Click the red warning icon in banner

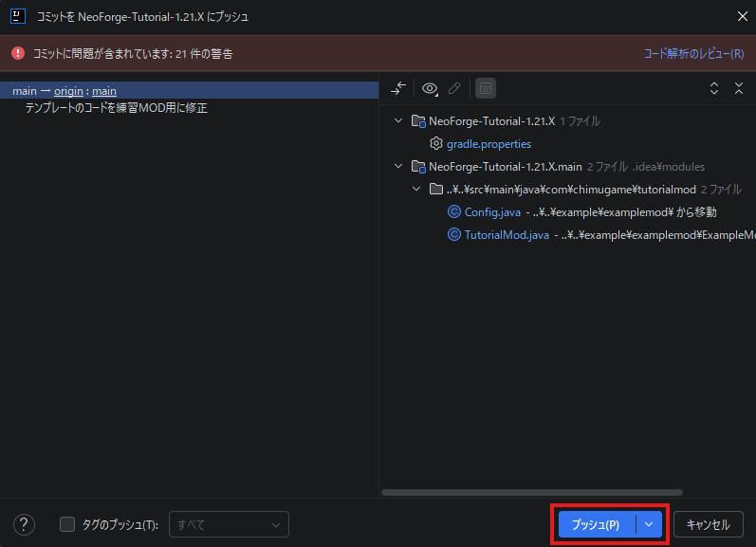[18, 54]
